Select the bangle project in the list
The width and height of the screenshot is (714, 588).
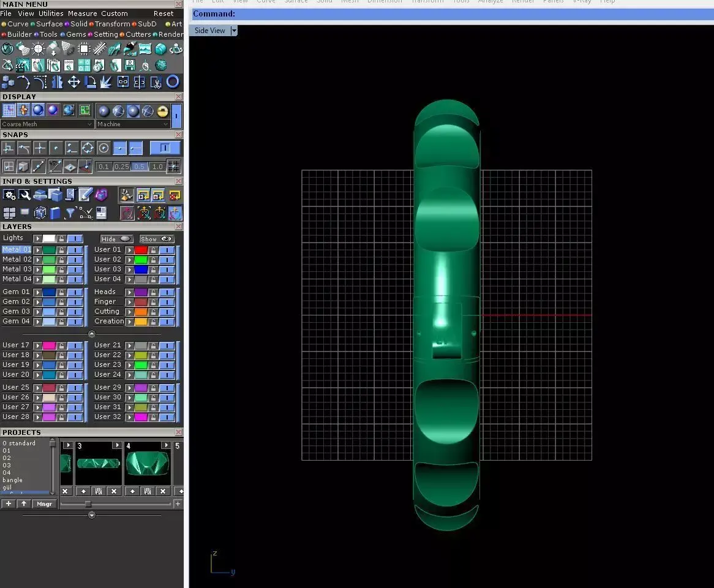12,480
